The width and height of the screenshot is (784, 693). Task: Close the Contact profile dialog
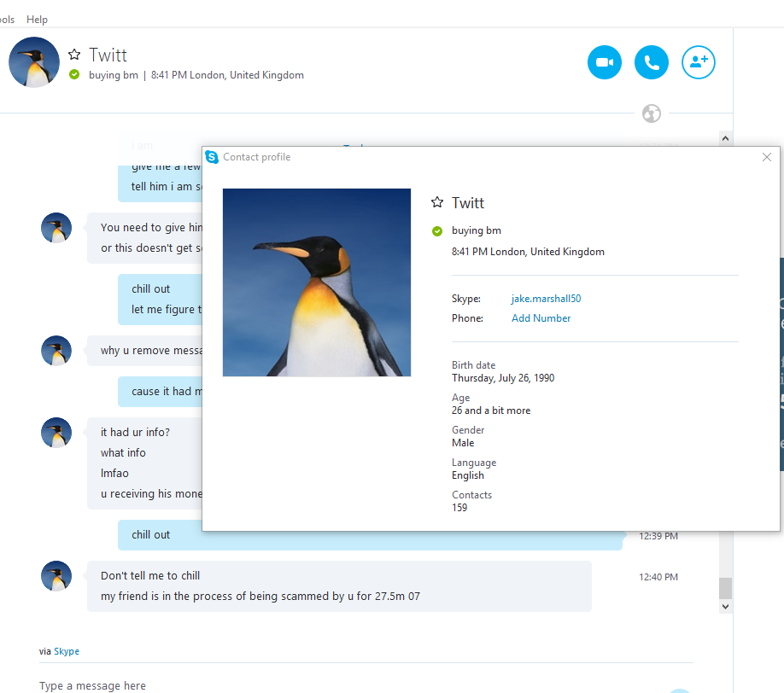[767, 157]
